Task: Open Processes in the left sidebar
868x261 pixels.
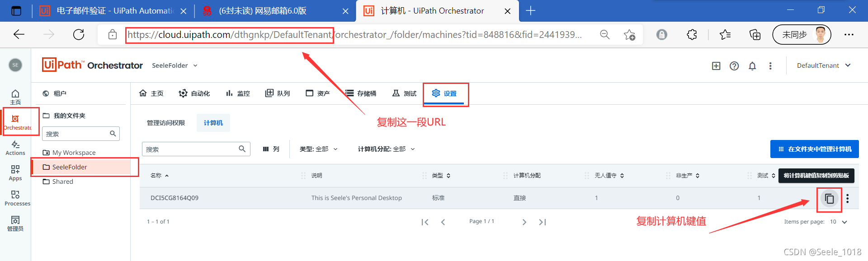Action: 17,199
